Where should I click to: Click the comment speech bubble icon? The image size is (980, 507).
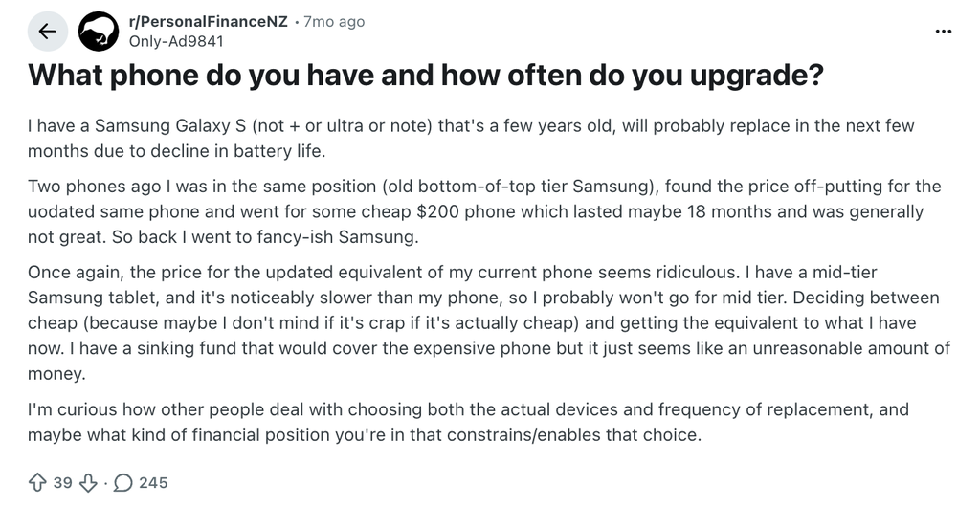click(x=122, y=482)
